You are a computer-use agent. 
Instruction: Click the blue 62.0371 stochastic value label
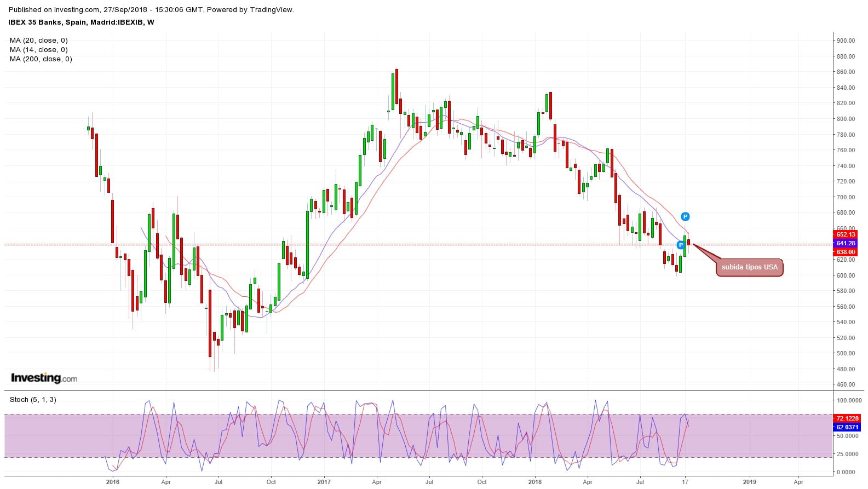pyautogui.click(x=847, y=427)
